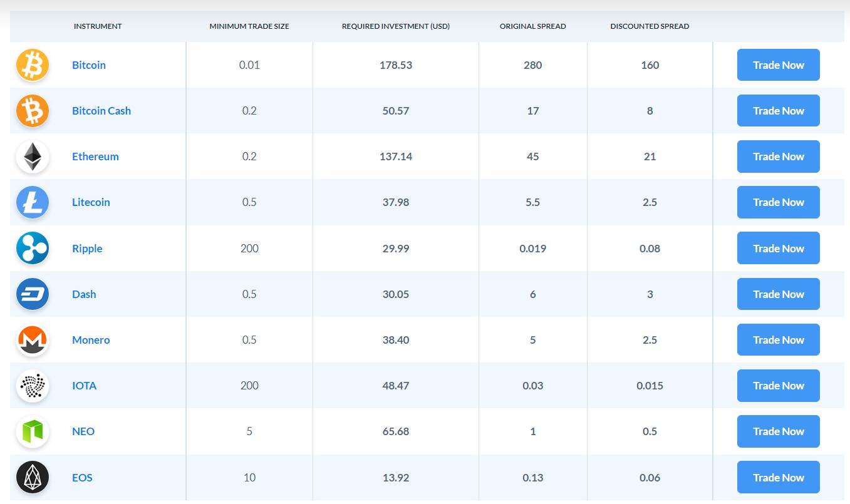This screenshot has width=850, height=504.
Task: Click the Bitcoin Cash logo icon
Action: coord(33,111)
